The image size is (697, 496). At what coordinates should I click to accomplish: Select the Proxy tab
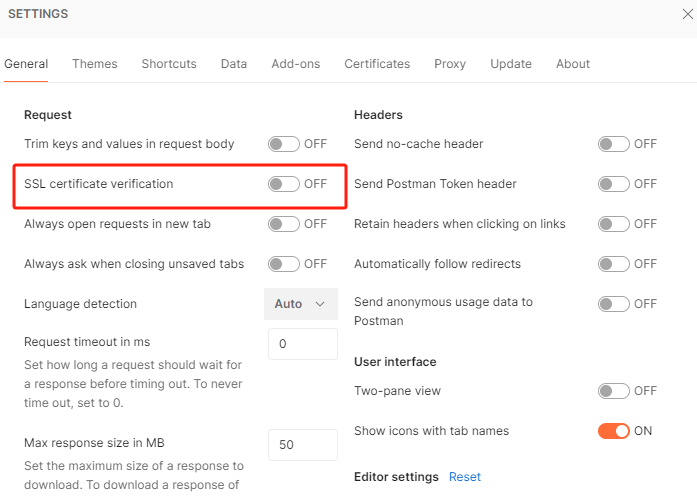pos(450,64)
